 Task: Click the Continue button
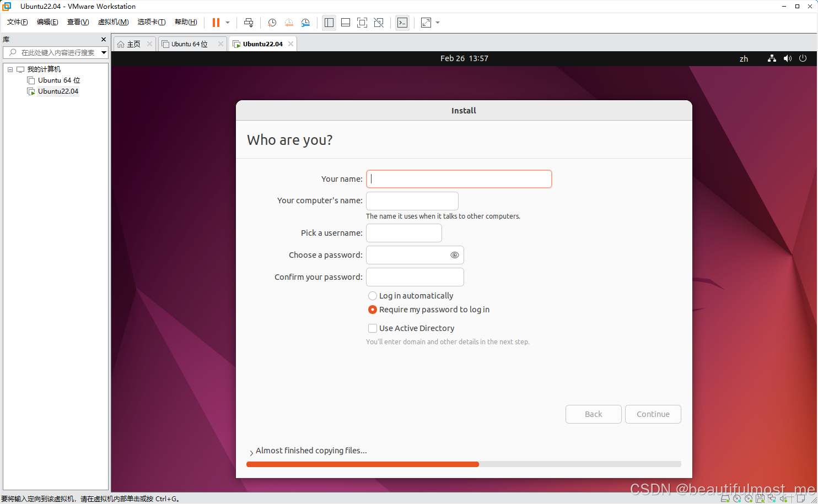(x=653, y=414)
